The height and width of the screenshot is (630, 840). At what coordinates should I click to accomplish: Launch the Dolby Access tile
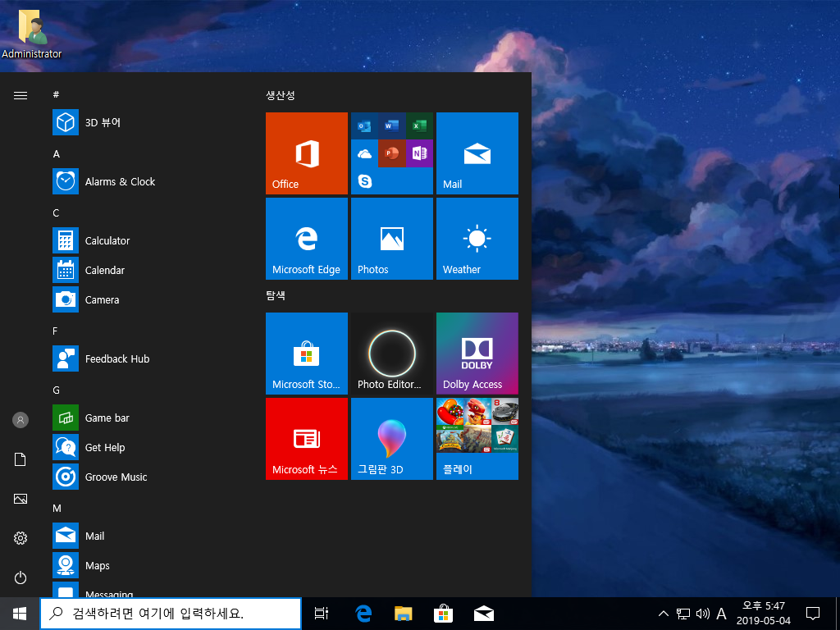(477, 354)
